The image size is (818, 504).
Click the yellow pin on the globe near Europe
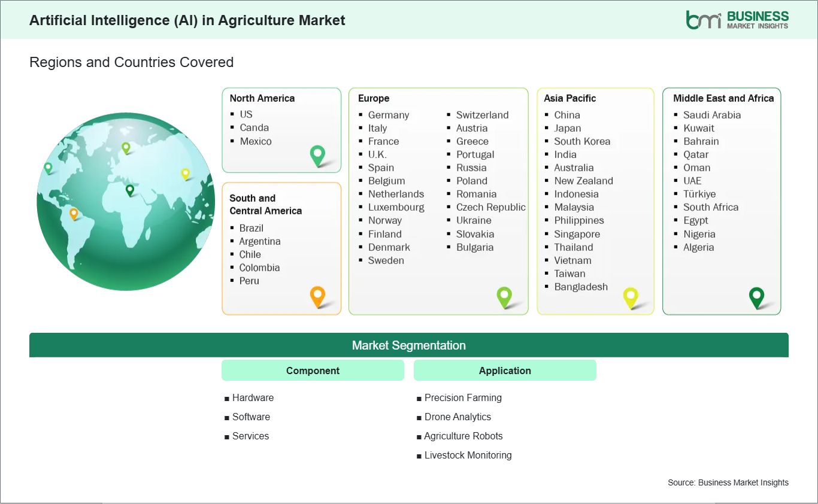pos(185,174)
